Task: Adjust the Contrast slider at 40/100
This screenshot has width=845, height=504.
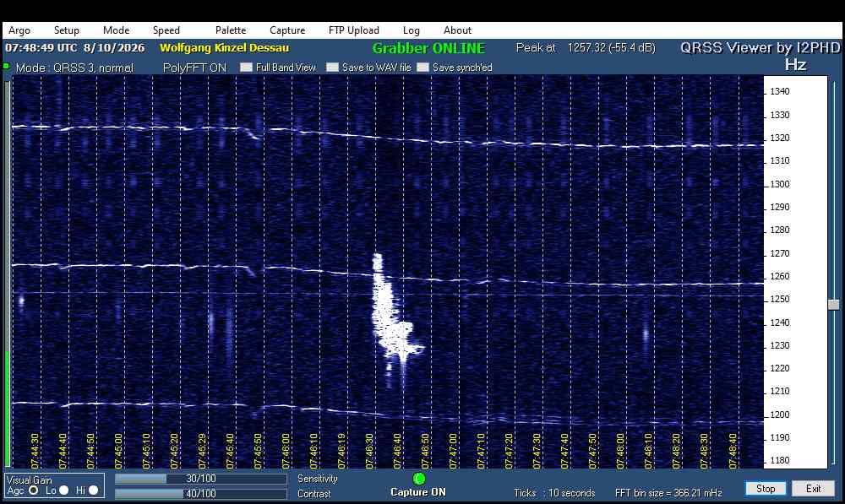Action: tap(201, 493)
